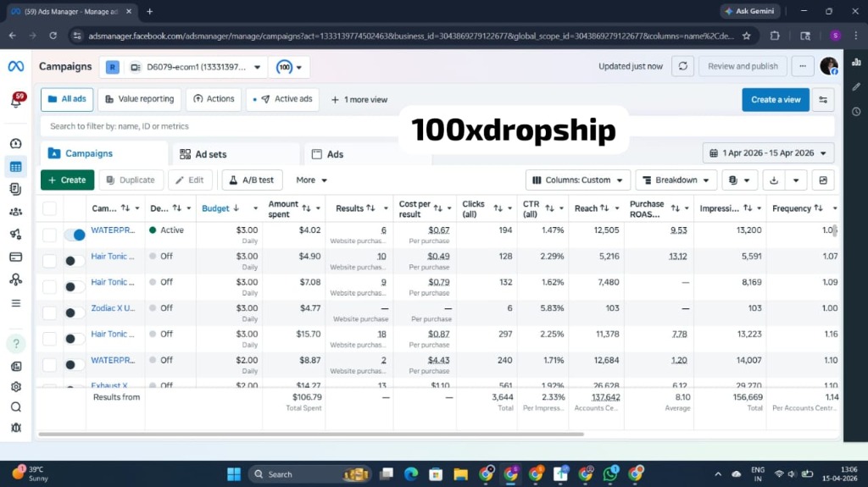Click the export download icon
Viewport: 868px width, 487px height.
click(774, 180)
